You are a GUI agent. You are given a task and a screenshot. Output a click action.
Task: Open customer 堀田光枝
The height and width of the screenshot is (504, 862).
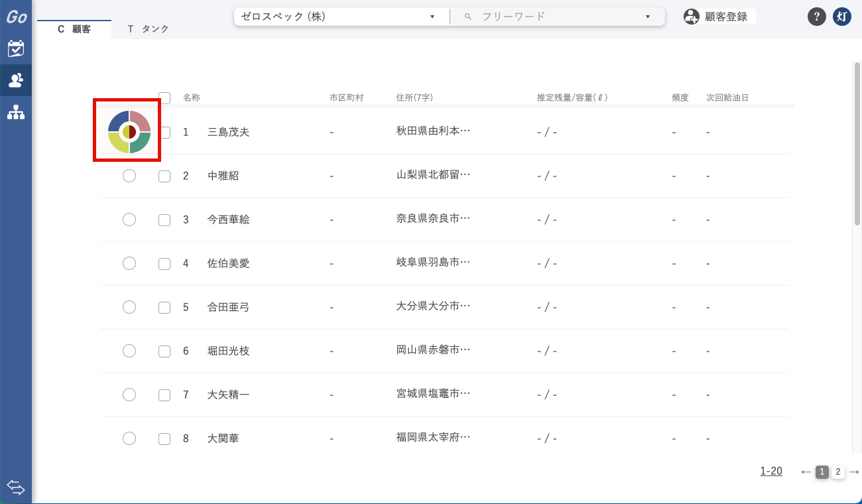pyautogui.click(x=229, y=351)
